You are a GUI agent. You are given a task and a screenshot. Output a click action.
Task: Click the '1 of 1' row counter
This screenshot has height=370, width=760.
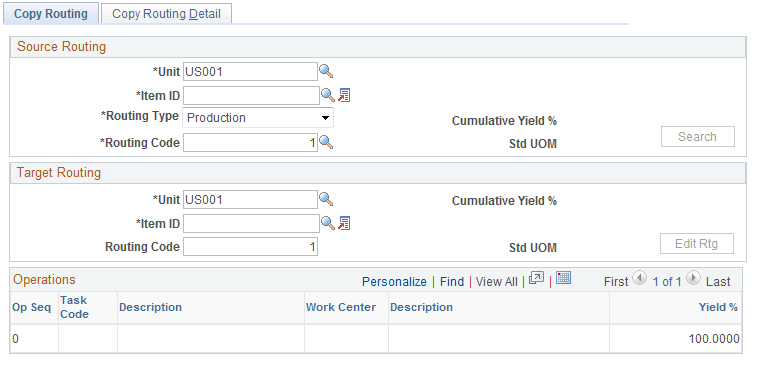point(666,282)
